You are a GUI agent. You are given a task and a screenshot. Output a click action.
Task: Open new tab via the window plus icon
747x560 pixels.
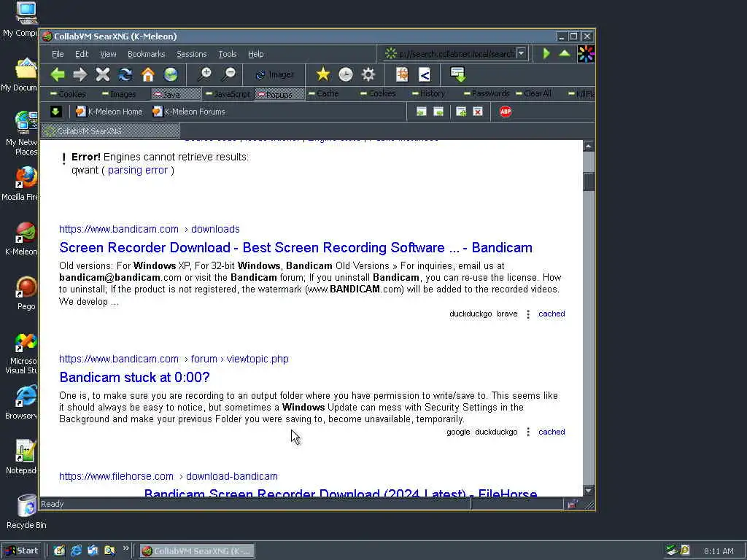click(461, 112)
